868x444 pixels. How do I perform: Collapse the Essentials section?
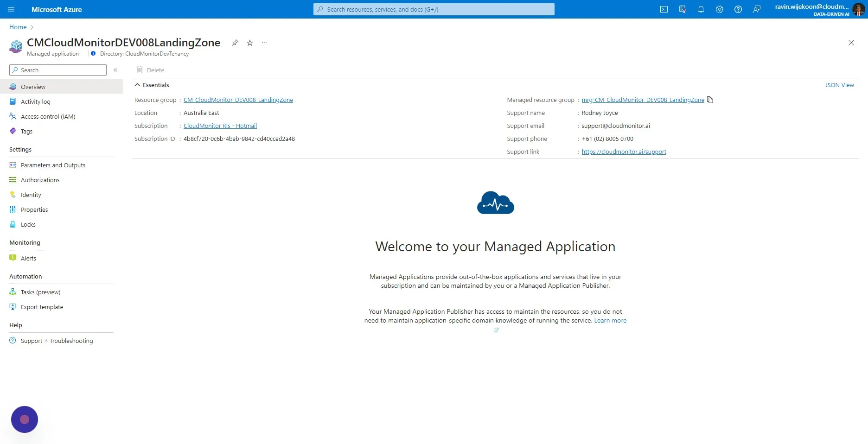click(x=137, y=85)
